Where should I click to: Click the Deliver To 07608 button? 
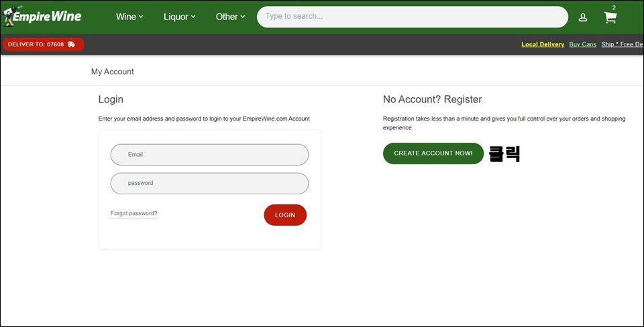[43, 44]
